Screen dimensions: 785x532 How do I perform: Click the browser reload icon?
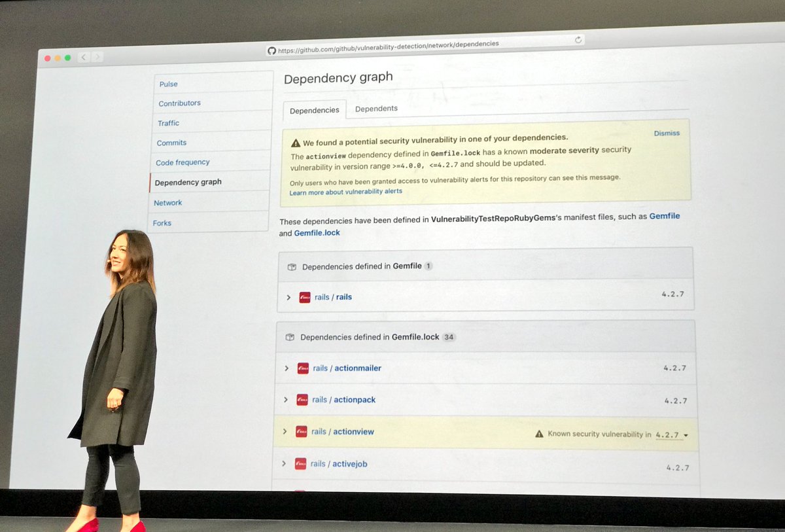578,40
